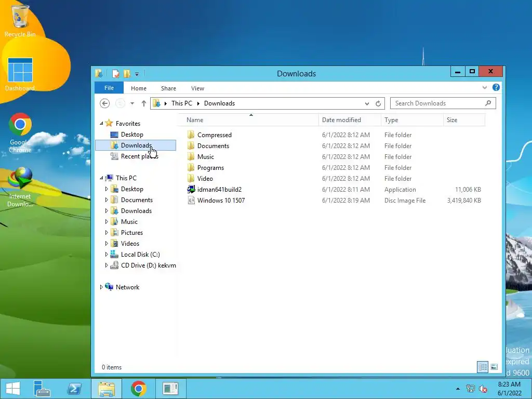The width and height of the screenshot is (532, 399).
Task: Open the Quick Access Toolbar customize arrow
Action: click(137, 74)
